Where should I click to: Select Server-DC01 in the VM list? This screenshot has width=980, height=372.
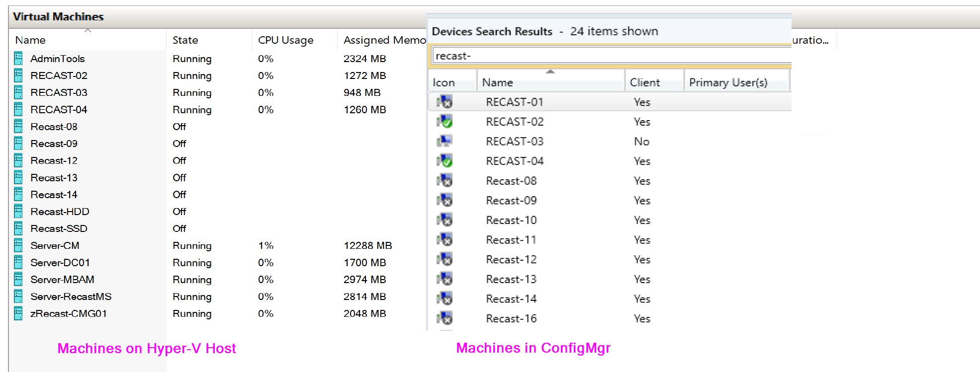[x=60, y=263]
